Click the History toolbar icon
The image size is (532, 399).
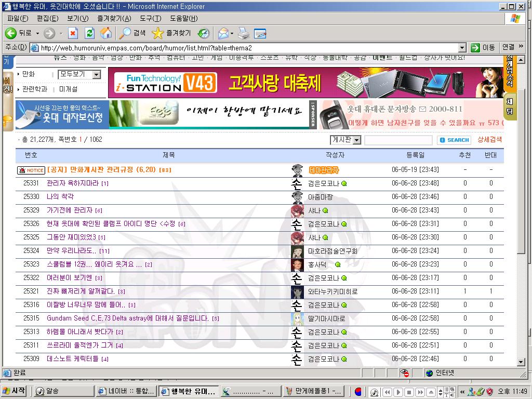(203, 33)
